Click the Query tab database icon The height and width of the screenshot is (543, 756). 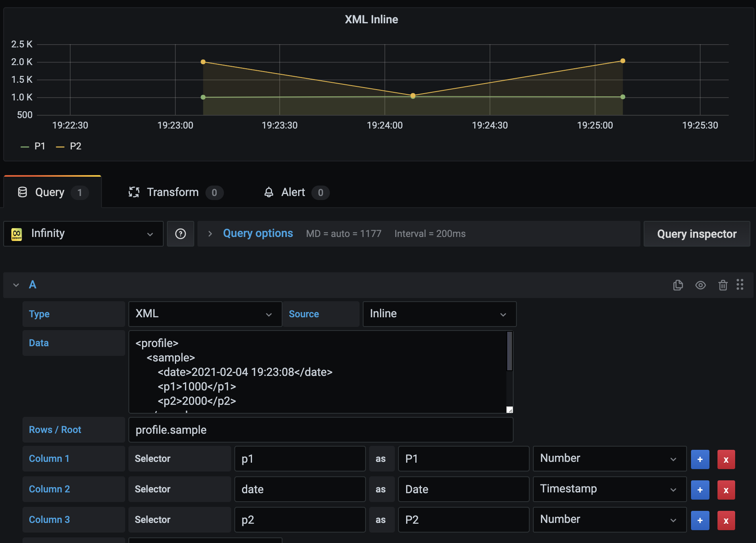coord(23,192)
